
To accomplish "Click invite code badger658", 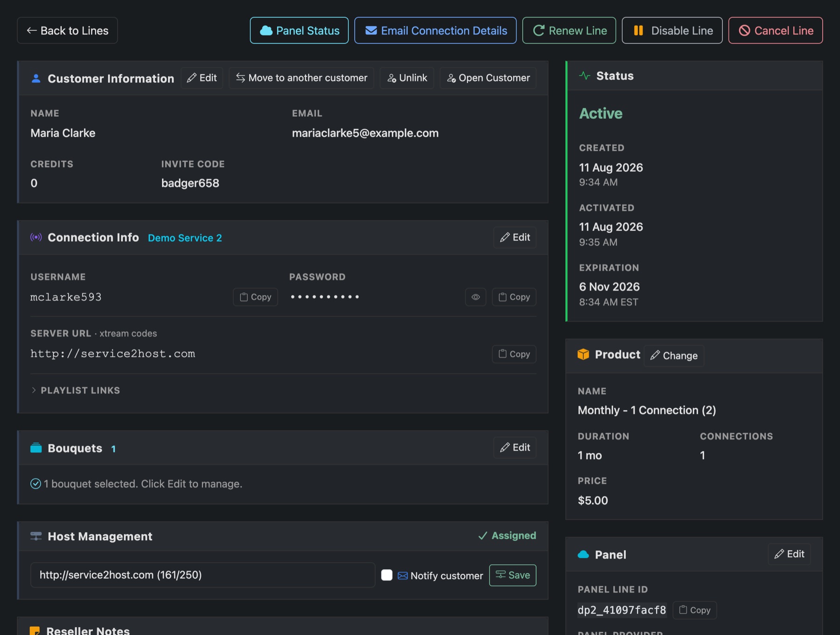I will pyautogui.click(x=190, y=183).
